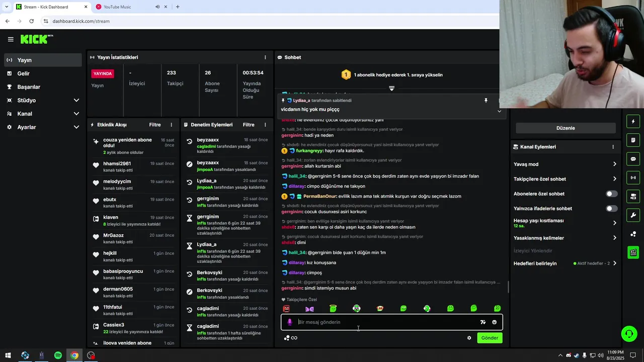Open Filtre in Denetim Eylemleri panel
The image size is (644, 362).
click(249, 125)
